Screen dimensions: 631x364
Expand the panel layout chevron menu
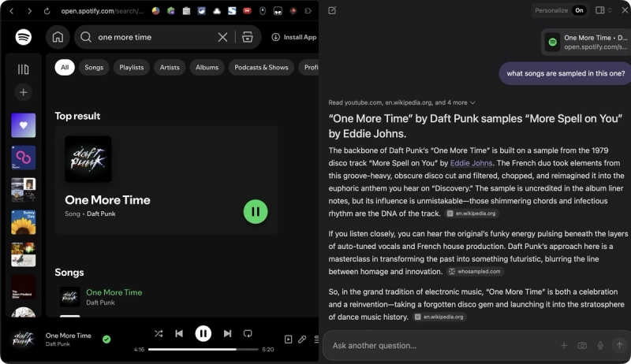(x=610, y=10)
